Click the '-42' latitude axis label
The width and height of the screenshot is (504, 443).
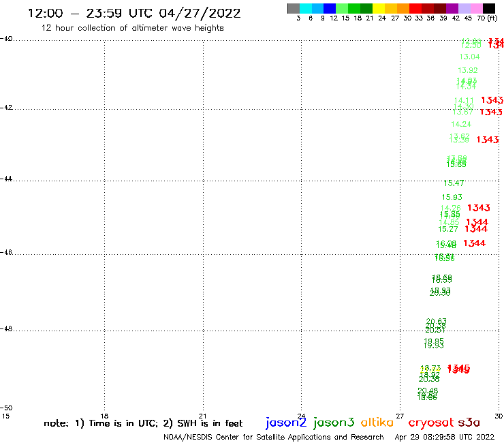(7, 107)
